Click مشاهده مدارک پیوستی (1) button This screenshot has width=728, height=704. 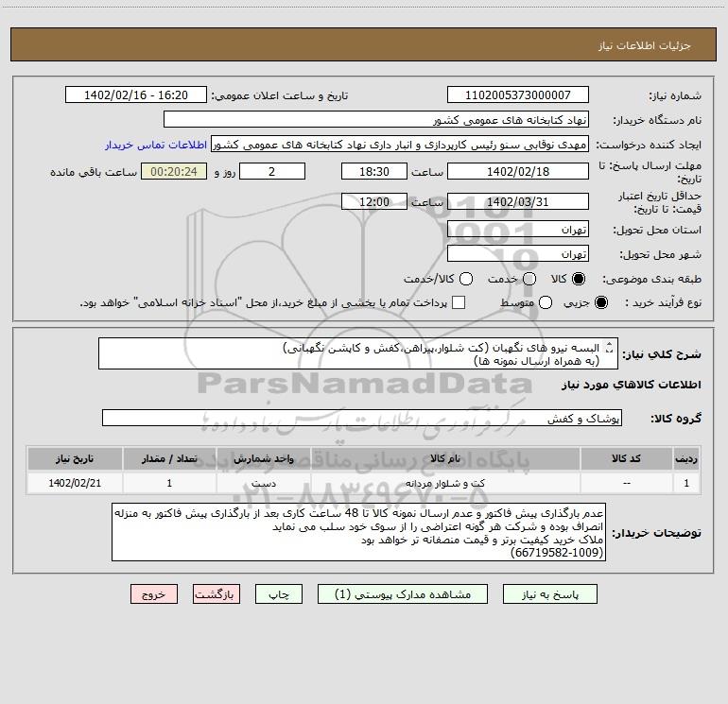pyautogui.click(x=403, y=594)
